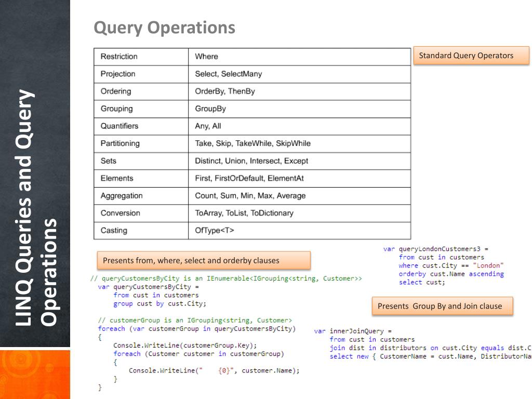Click the 'Ordering' table cell
Screen dimensions: 532x399
pyautogui.click(x=141, y=91)
